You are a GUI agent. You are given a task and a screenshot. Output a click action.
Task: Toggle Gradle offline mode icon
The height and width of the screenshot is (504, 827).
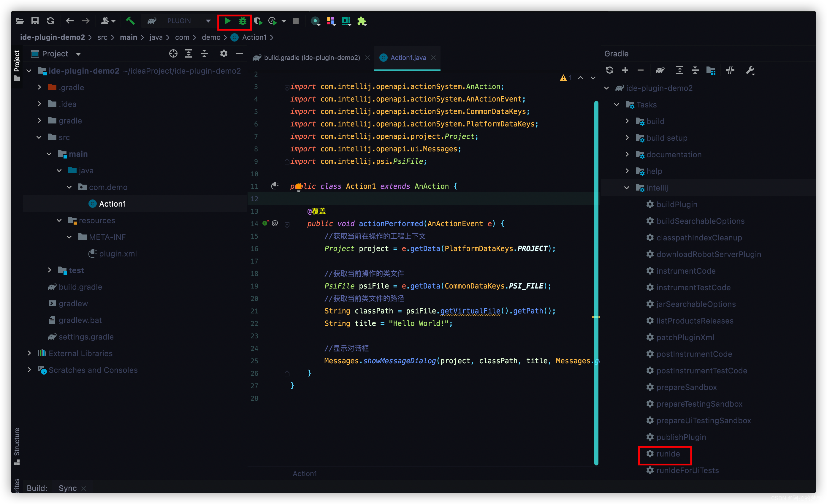(x=730, y=70)
